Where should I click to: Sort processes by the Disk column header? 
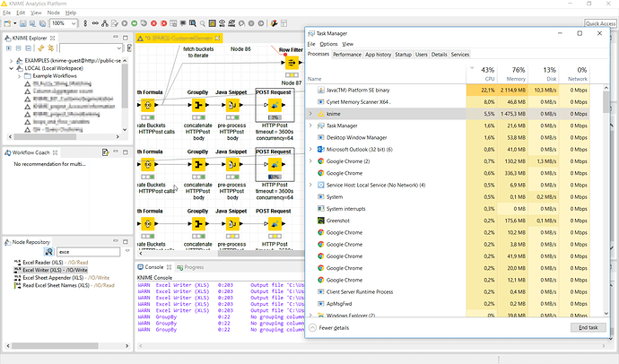tap(544, 74)
